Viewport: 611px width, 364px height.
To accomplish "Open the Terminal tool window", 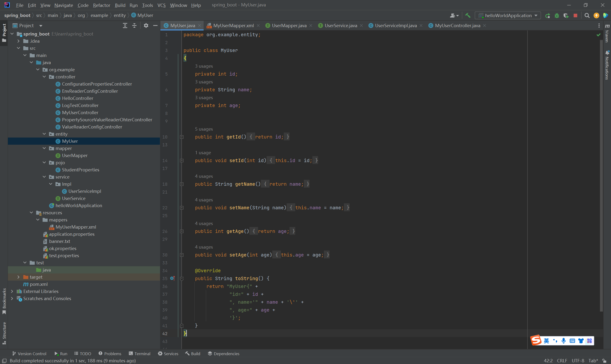I will [139, 354].
